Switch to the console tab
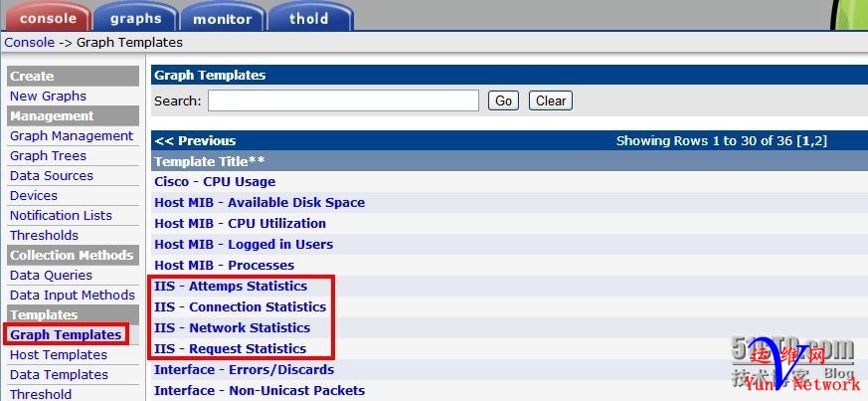 (48, 17)
